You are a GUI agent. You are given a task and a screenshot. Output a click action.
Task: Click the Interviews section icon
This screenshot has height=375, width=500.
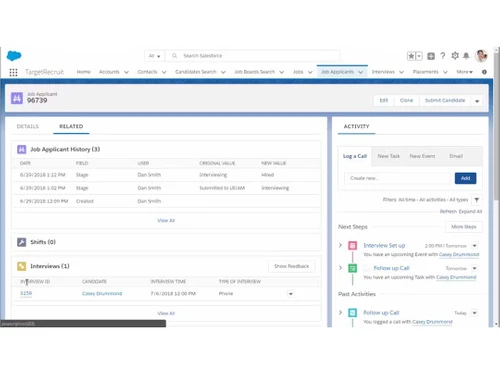[22, 266]
